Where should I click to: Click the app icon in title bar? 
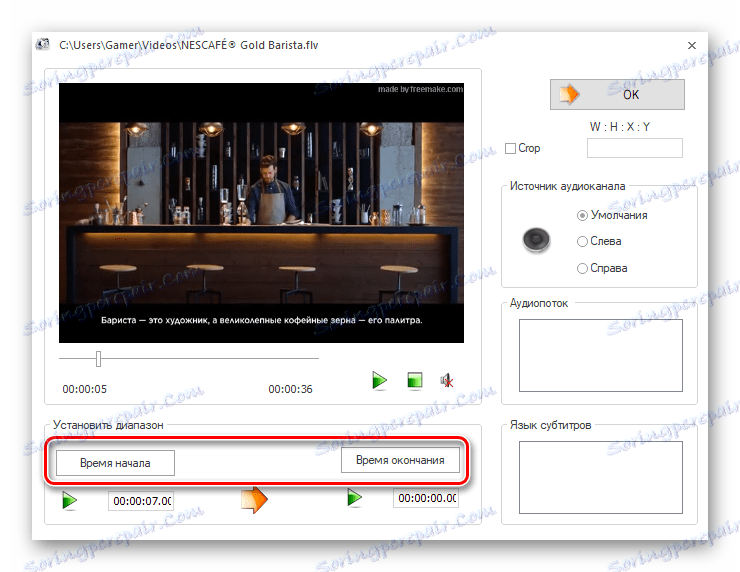point(43,45)
